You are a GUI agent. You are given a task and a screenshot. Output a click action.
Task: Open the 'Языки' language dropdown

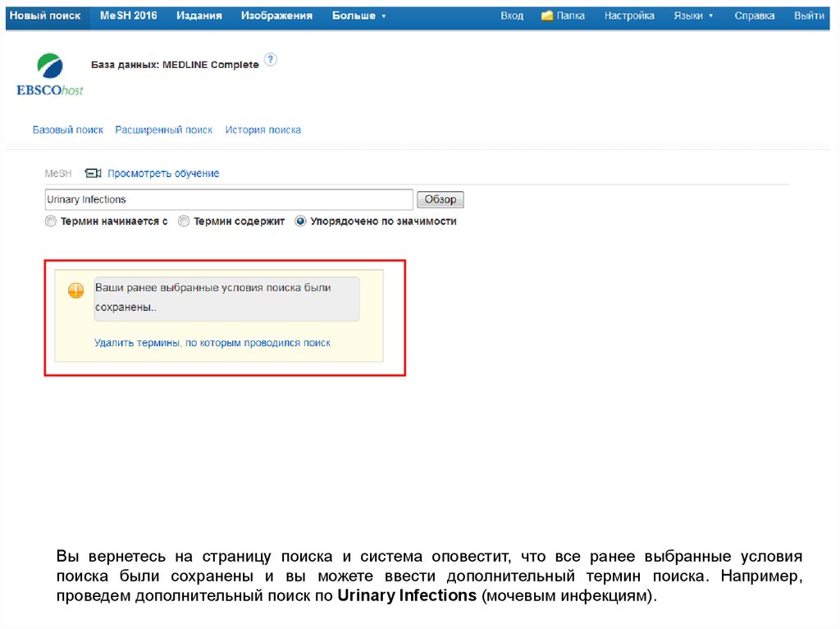pyautogui.click(x=693, y=16)
